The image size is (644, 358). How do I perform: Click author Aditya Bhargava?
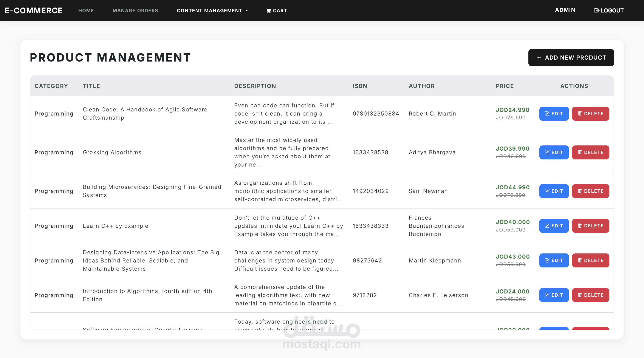432,152
